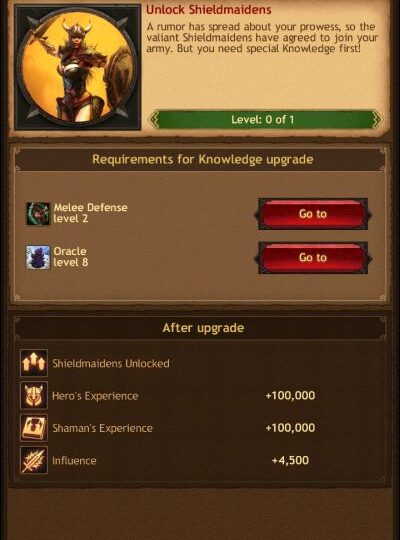Click the Melee Defense requirement icon
Viewport: 400px width, 540px height.
click(38, 214)
